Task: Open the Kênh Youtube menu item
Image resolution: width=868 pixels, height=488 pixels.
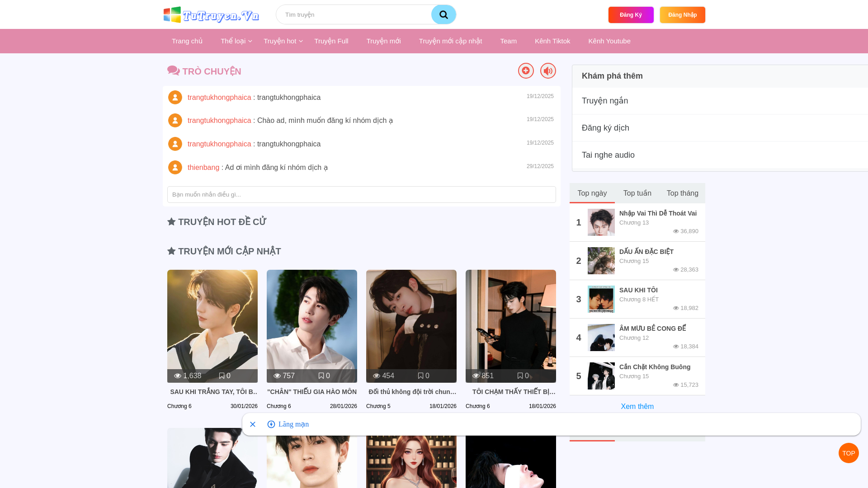Action: [x=609, y=41]
